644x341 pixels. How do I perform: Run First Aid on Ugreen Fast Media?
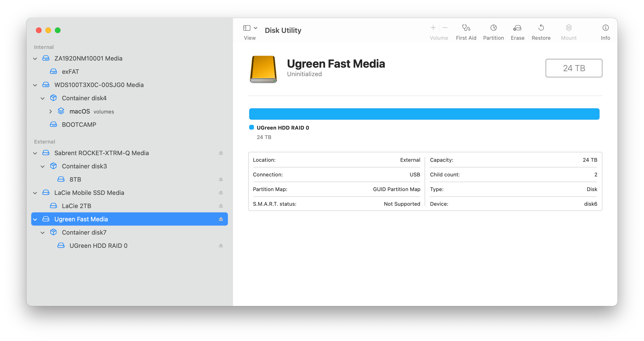[x=466, y=31]
